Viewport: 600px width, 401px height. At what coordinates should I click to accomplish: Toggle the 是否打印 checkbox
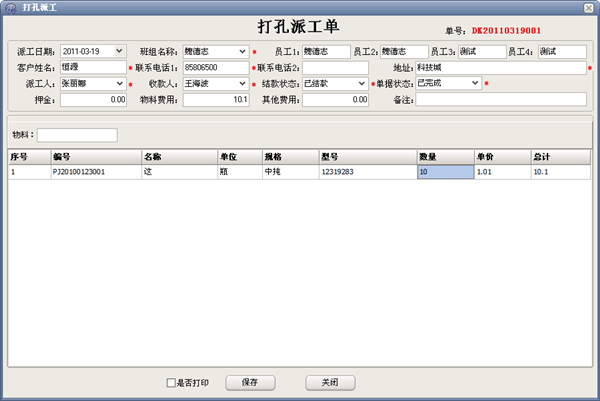[171, 383]
